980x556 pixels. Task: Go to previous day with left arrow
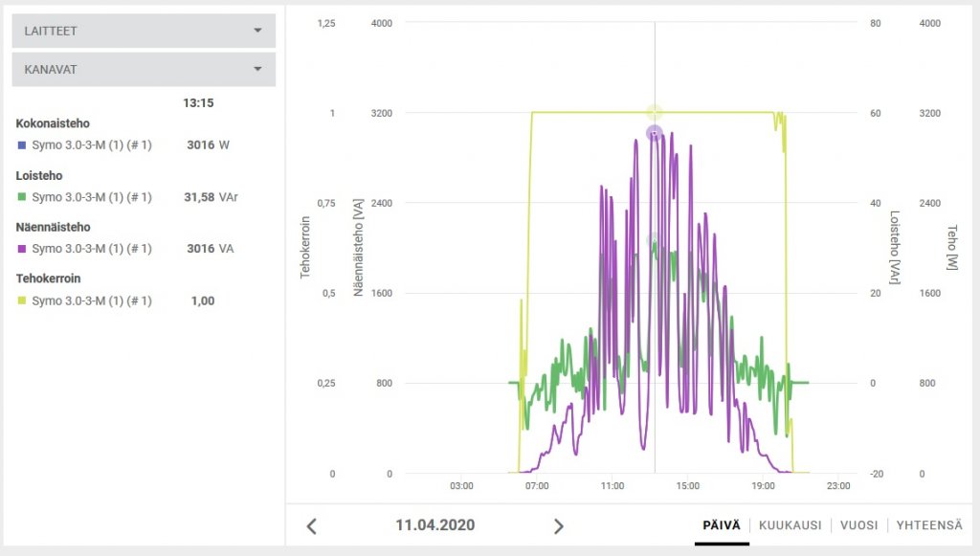pos(311,525)
